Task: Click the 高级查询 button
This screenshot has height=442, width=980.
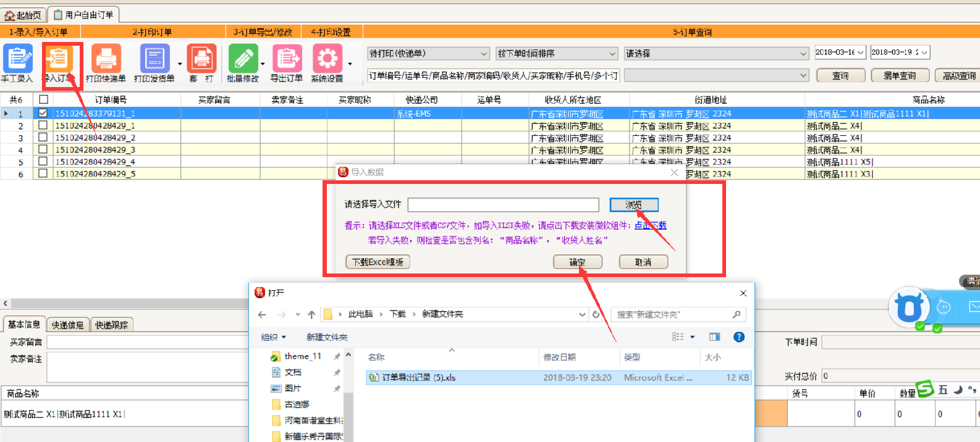Action: 958,76
